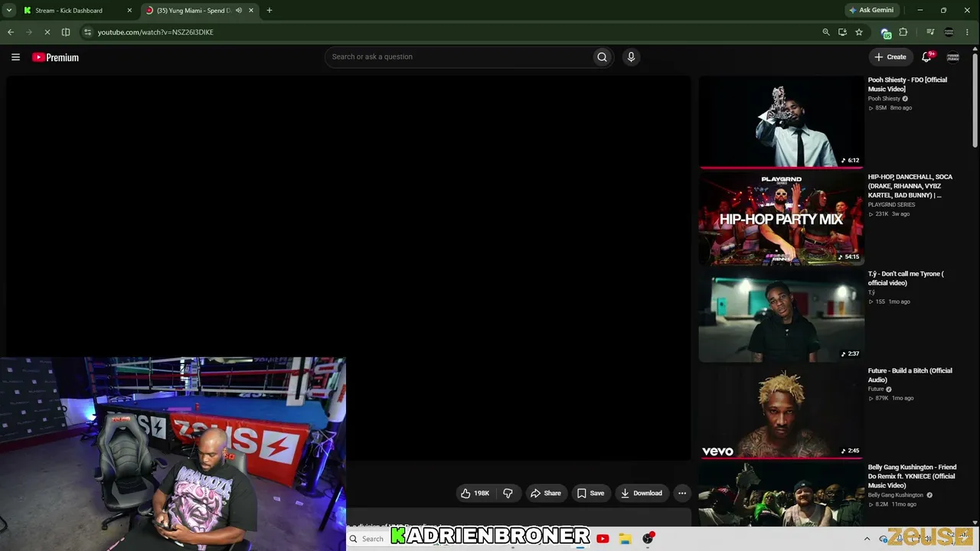Open 'Friend Do Remix ft. YKNIECE' title

click(x=911, y=476)
